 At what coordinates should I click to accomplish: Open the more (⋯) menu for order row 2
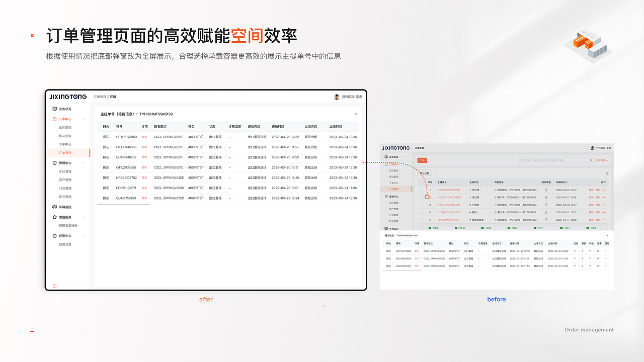(x=604, y=198)
